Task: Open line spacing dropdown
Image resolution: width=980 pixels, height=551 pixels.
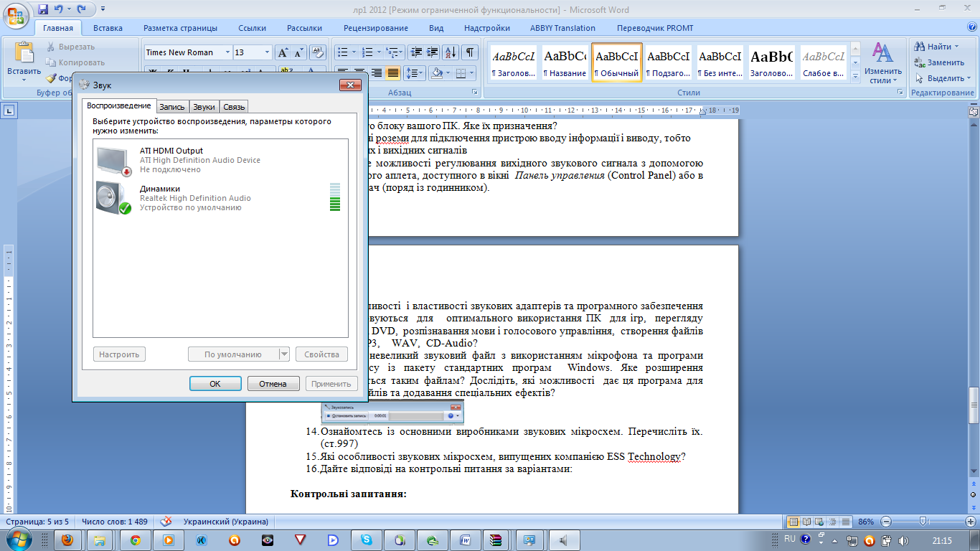Action: point(415,73)
